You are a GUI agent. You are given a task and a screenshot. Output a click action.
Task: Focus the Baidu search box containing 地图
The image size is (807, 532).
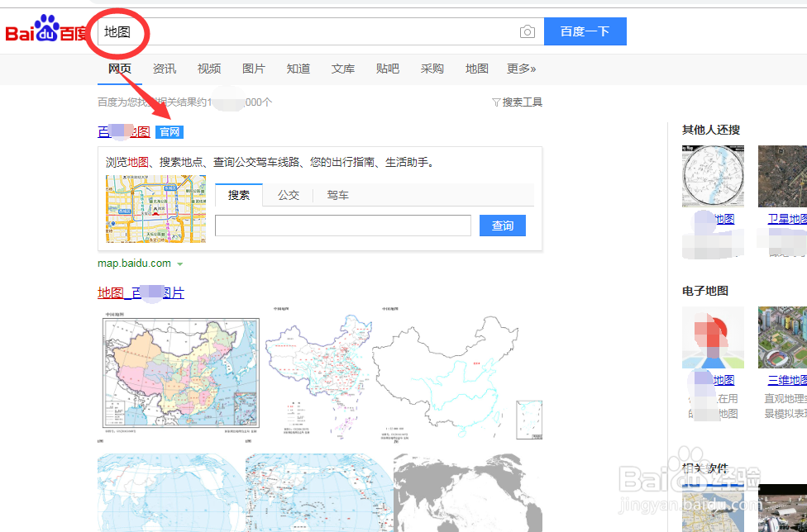[321, 31]
